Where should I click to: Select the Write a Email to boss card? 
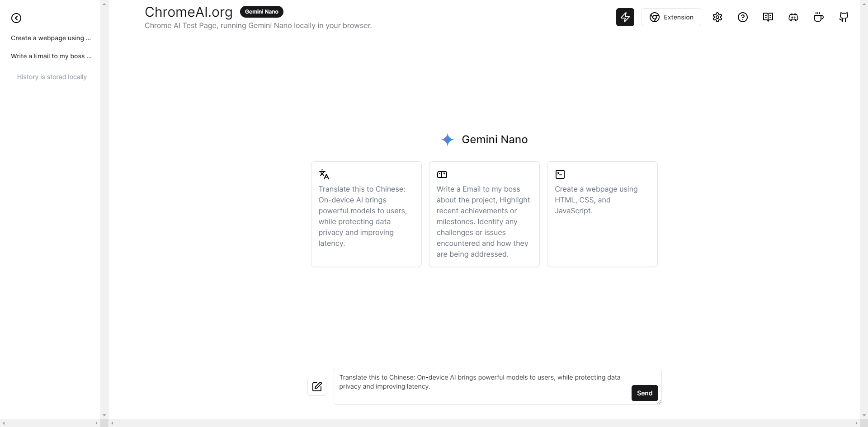pyautogui.click(x=484, y=214)
